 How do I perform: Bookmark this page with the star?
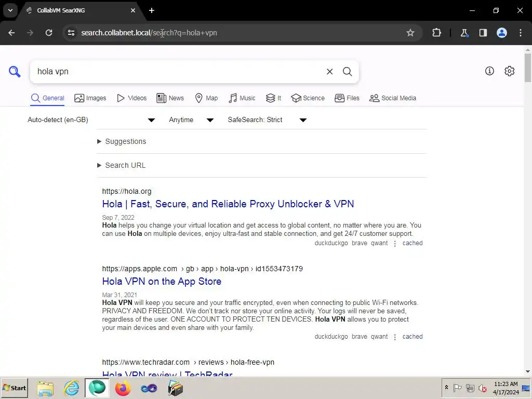tap(410, 33)
